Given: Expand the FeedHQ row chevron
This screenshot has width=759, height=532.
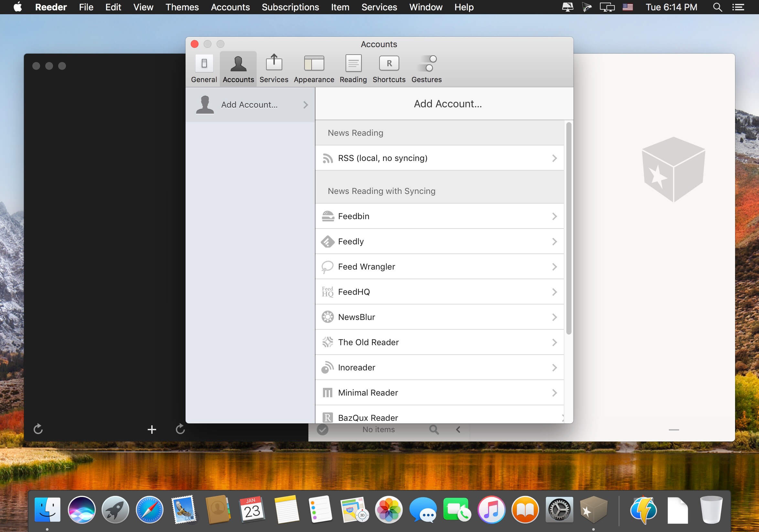Looking at the screenshot, I should 554,292.
